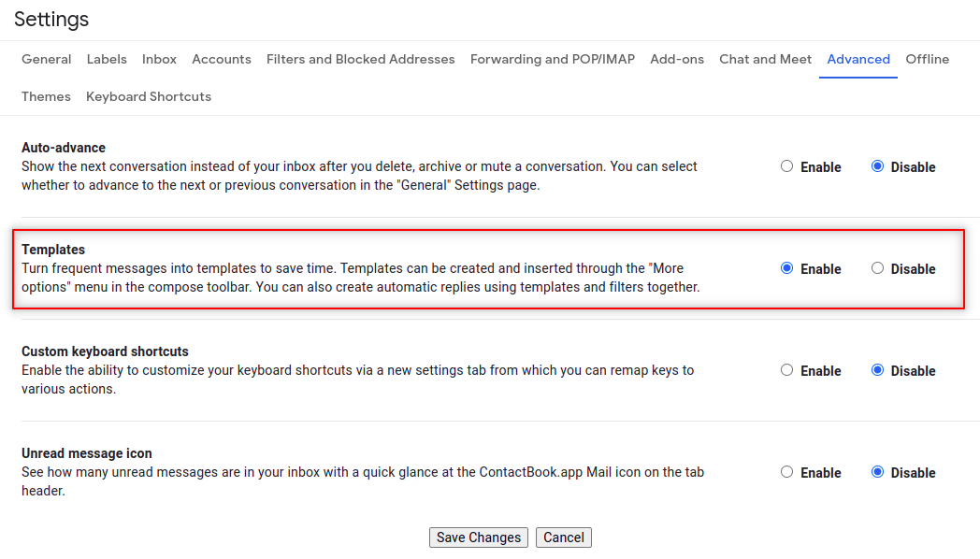Go to Chat and Meet tab
Image resolution: width=980 pixels, height=559 pixels.
[x=765, y=59]
